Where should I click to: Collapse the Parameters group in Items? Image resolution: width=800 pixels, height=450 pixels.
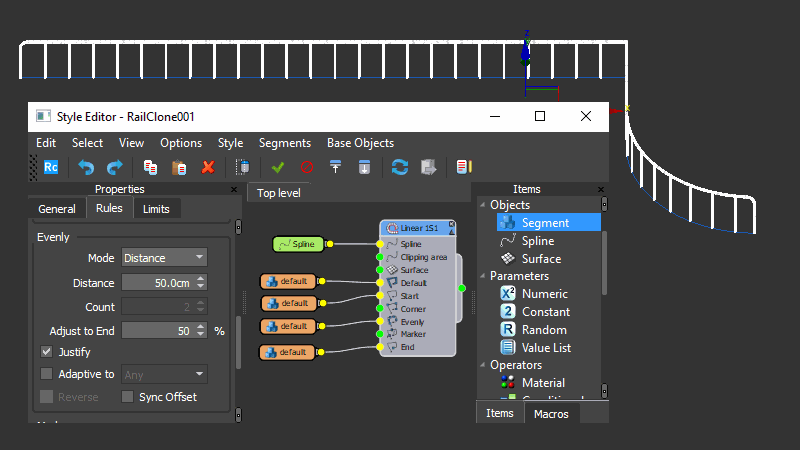tap(482, 276)
